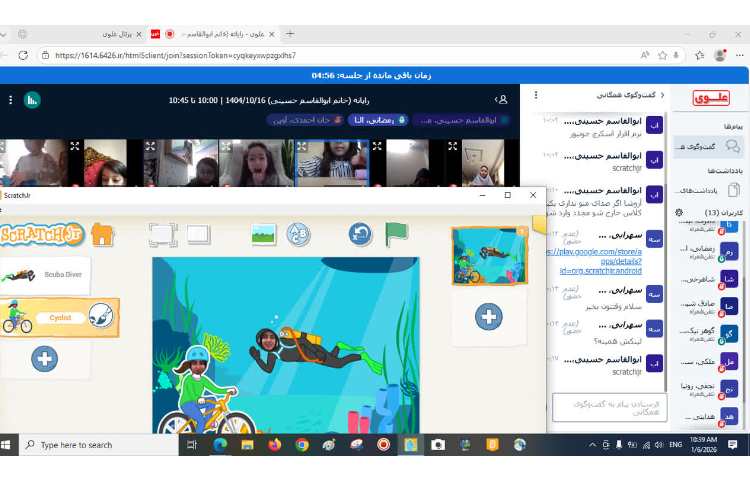The width and height of the screenshot is (750, 480).
Task: Open Firefox from taskbar
Action: (275, 445)
